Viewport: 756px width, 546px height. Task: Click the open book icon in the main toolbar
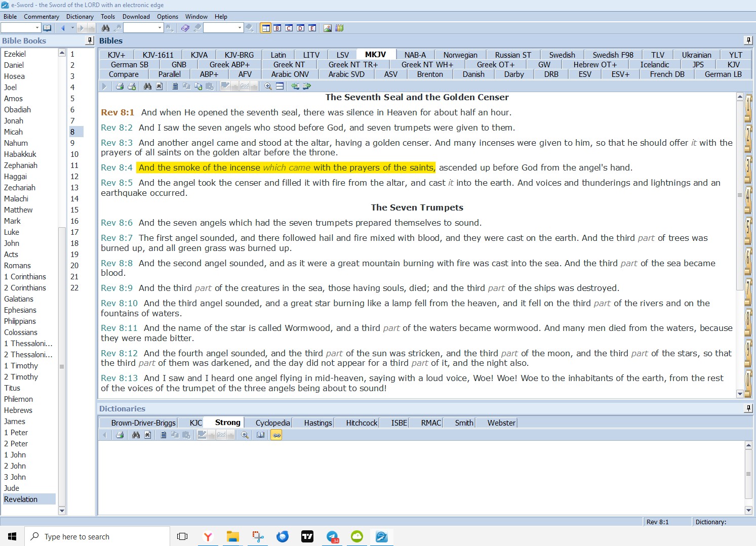(x=47, y=28)
